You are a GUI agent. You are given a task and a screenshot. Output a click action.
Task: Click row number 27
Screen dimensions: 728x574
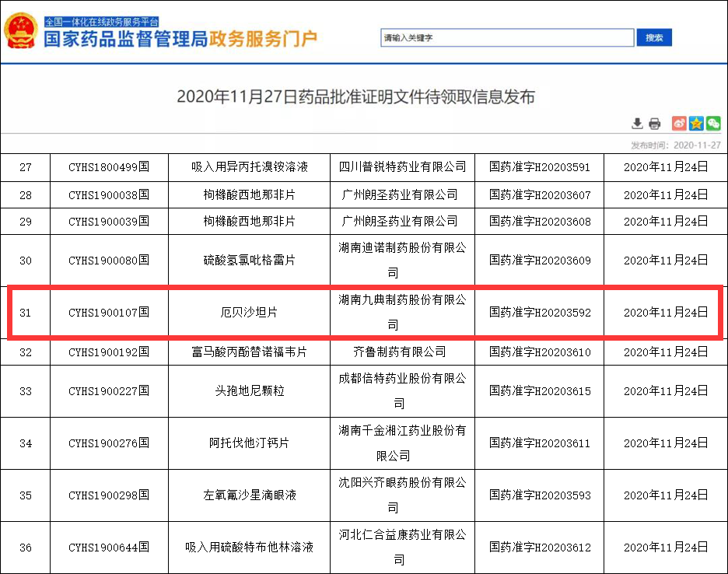pos(26,167)
